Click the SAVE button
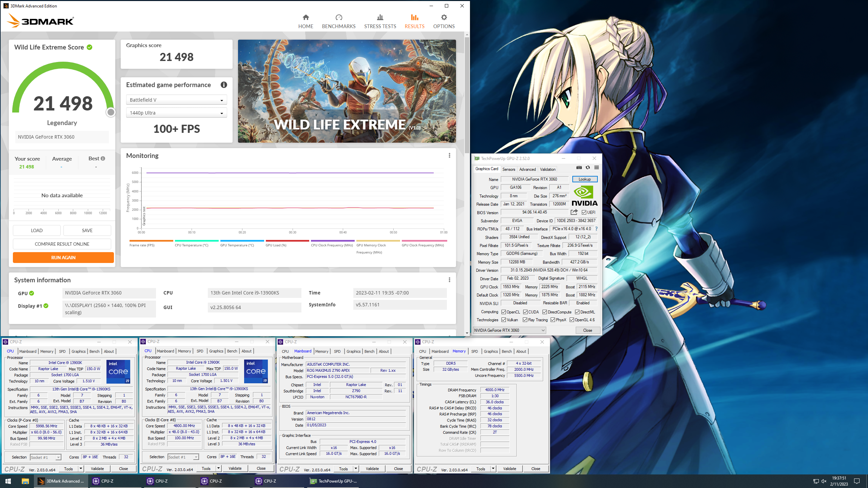 [87, 230]
